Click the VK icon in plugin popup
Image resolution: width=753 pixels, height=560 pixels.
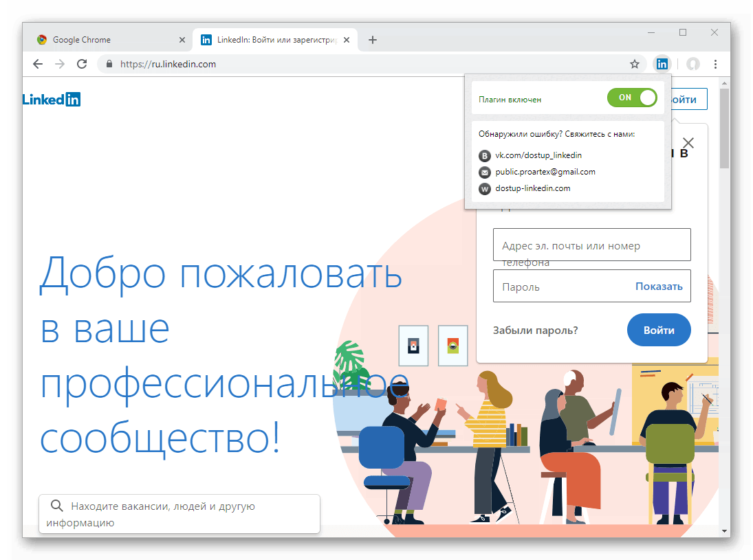pos(485,155)
